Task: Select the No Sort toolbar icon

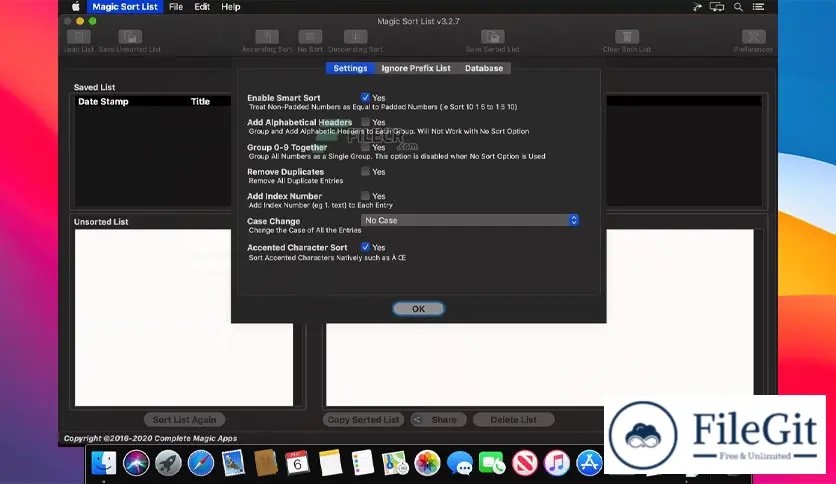Action: tap(310, 37)
